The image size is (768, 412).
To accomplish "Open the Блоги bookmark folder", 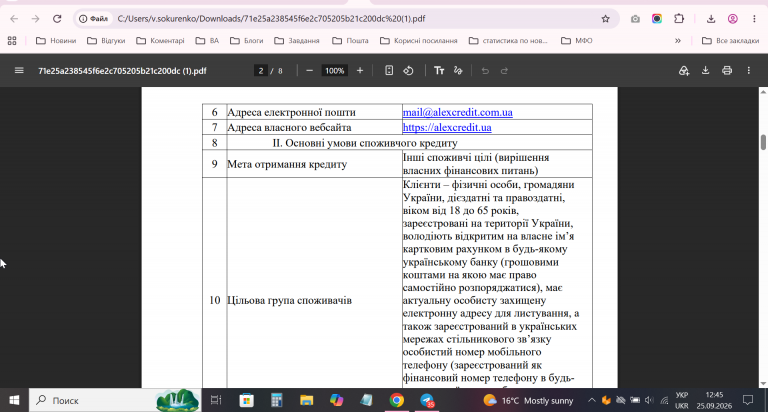I will tap(247, 41).
